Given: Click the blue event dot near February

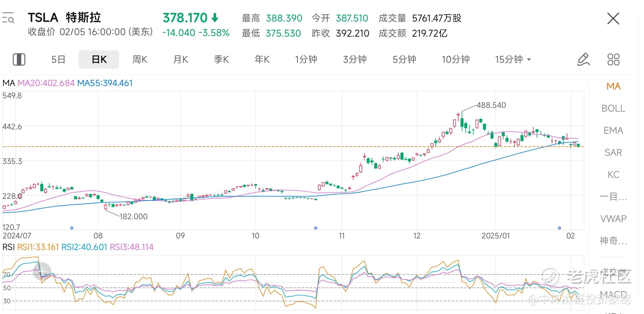Looking at the screenshot, I should click(559, 228).
